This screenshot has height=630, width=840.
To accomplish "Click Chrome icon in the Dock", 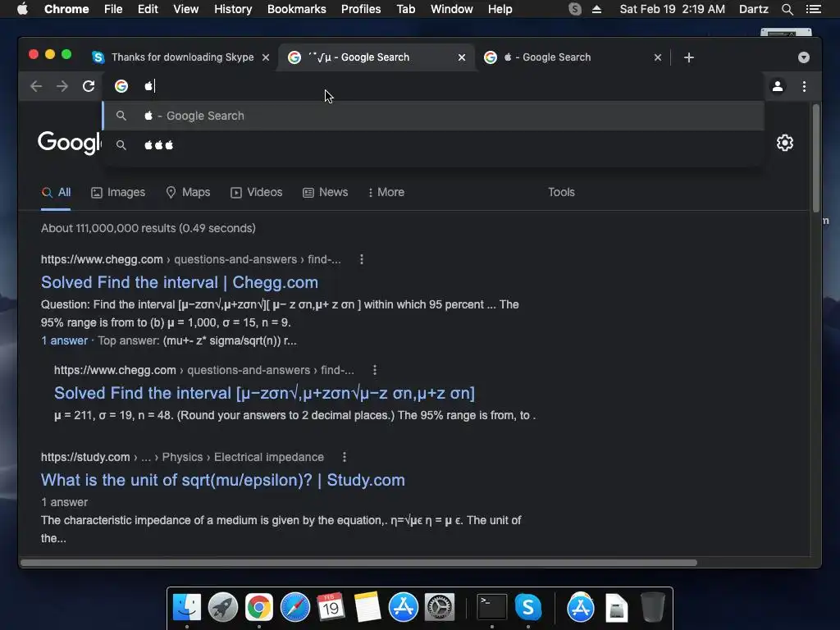I will tap(258, 607).
